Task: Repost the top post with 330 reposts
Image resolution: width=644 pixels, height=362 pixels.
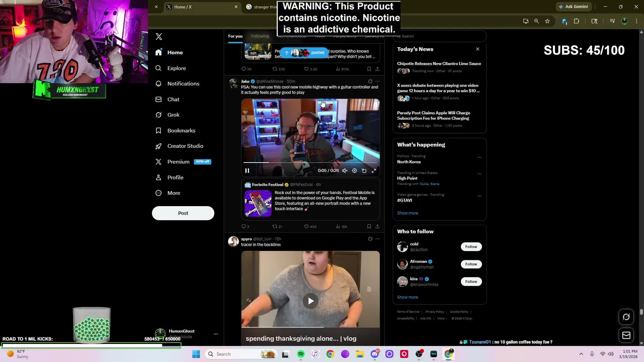Action: [x=278, y=69]
